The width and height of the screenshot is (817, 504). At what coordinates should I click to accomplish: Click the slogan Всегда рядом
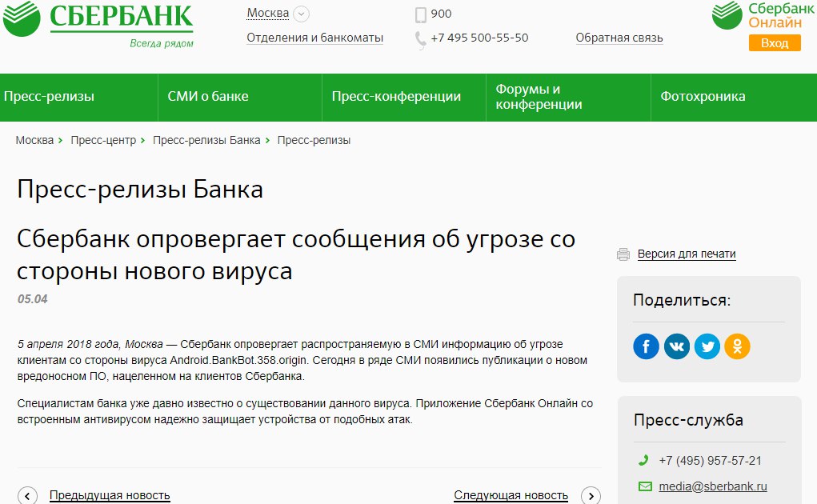tap(162, 44)
